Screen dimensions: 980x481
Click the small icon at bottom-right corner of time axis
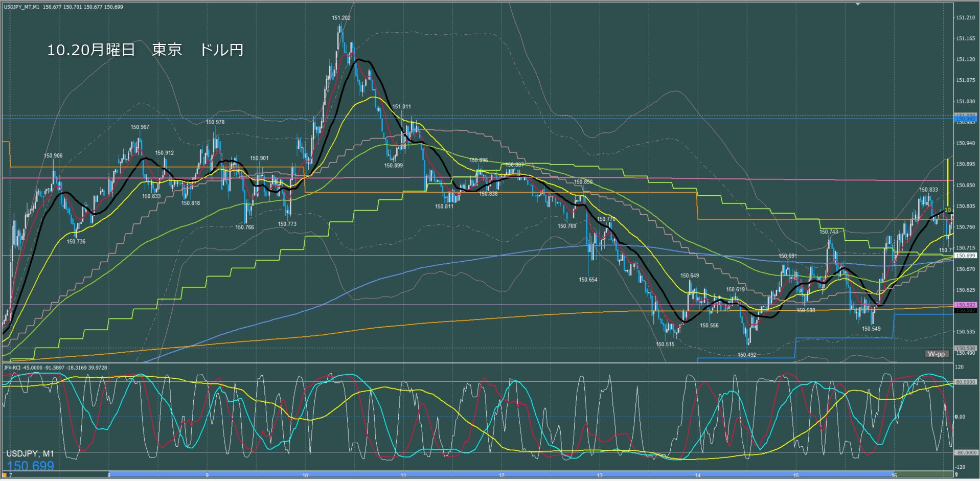point(956,475)
